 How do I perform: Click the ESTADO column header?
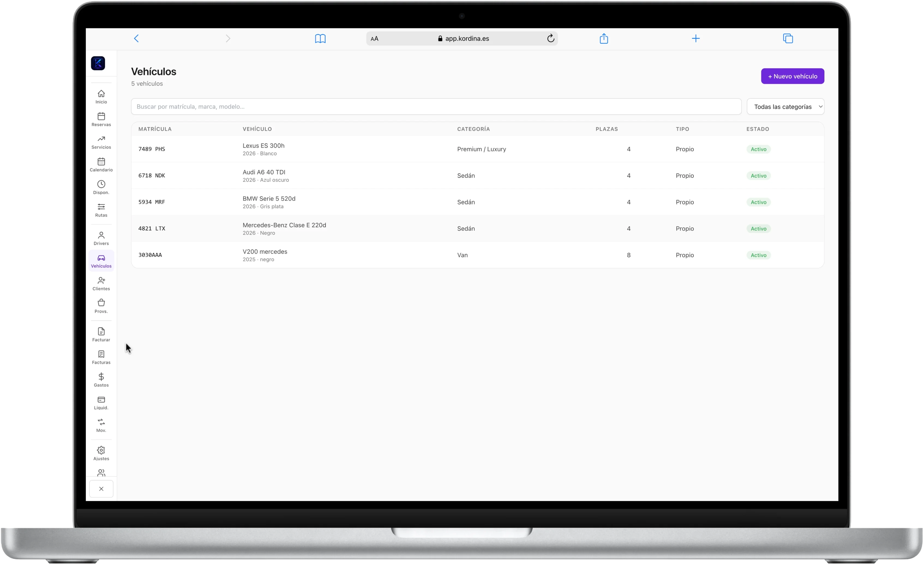tap(758, 129)
